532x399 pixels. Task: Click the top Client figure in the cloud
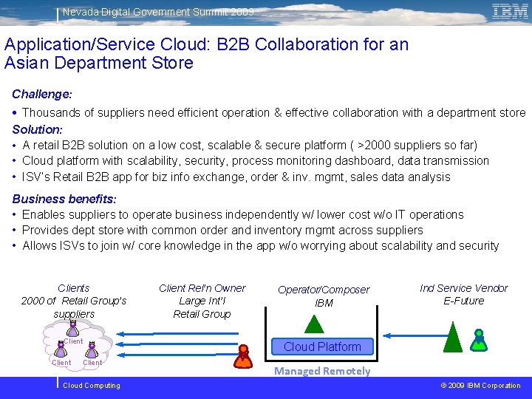pyautogui.click(x=72, y=328)
